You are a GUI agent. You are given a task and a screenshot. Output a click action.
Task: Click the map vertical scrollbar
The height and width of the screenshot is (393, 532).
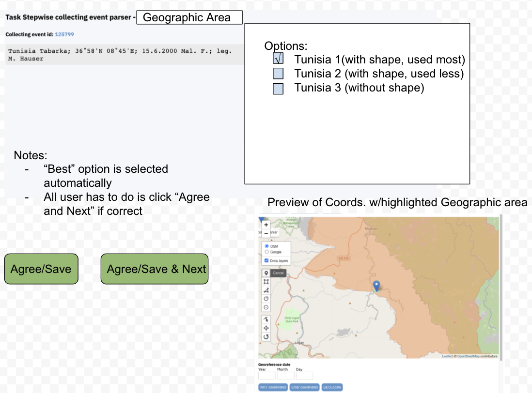(x=501, y=287)
